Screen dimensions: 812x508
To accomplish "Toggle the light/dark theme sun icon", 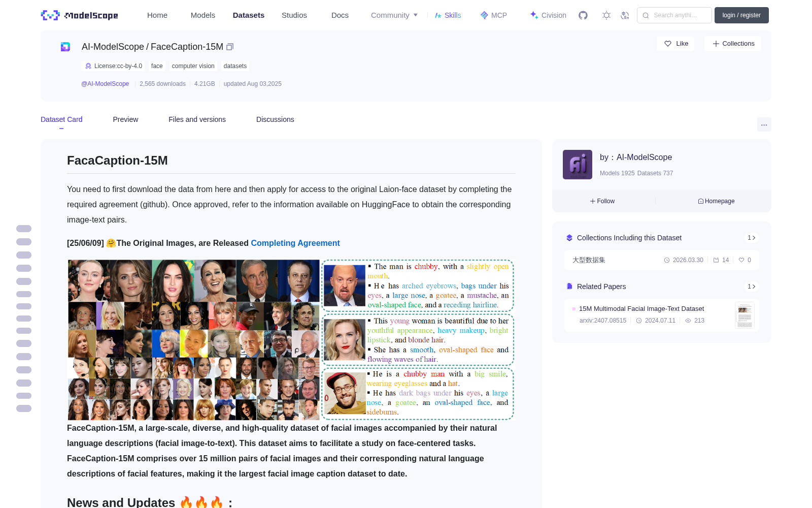I will pyautogui.click(x=606, y=15).
